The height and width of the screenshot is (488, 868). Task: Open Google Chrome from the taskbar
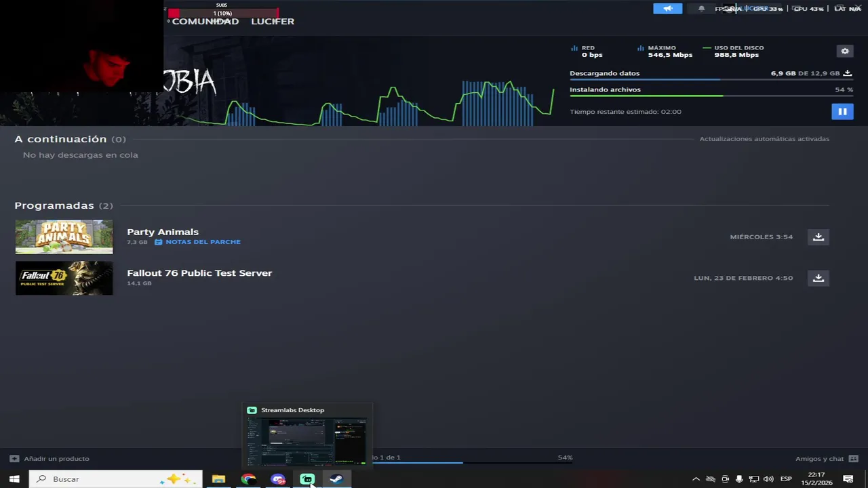[248, 479]
